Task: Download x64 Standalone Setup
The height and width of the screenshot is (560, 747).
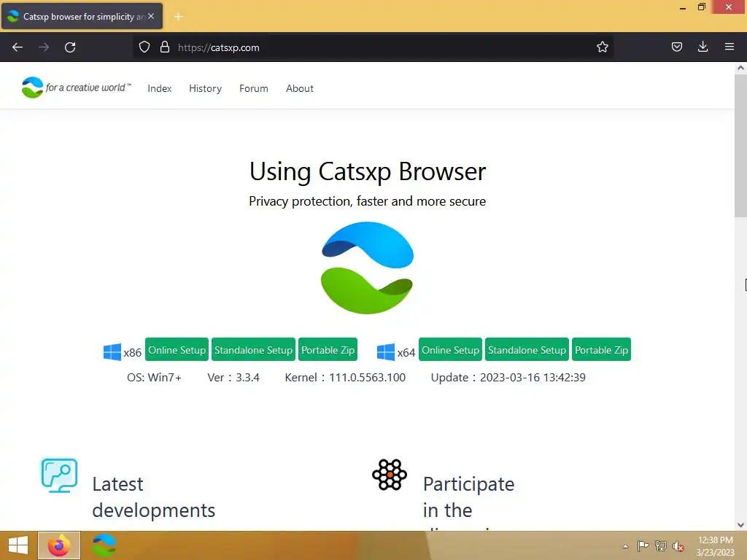Action: [x=527, y=350]
